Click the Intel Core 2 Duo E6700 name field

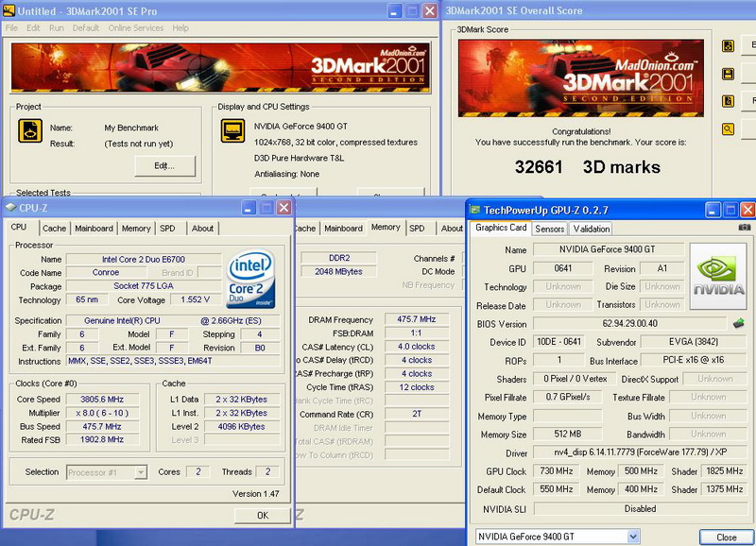click(x=144, y=259)
